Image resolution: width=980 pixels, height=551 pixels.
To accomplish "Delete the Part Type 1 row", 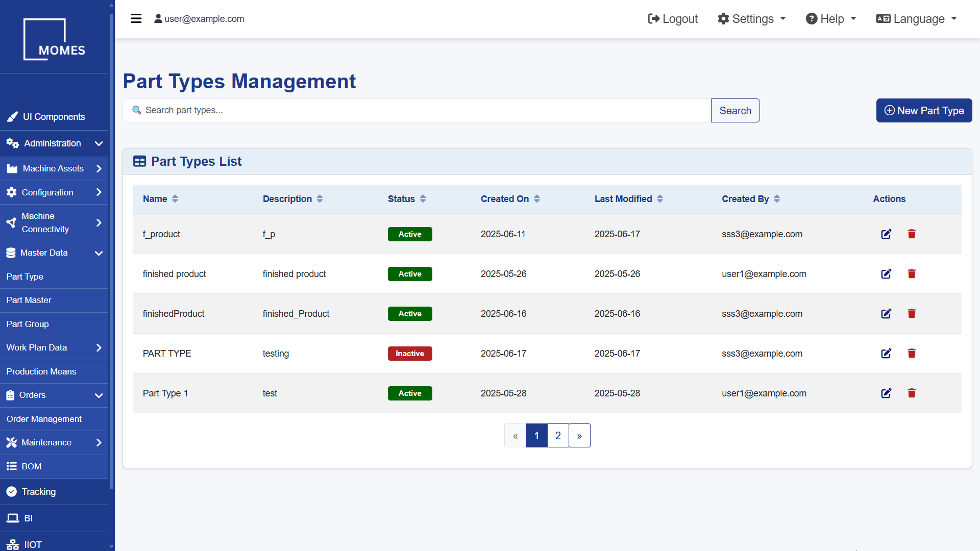I will point(912,393).
